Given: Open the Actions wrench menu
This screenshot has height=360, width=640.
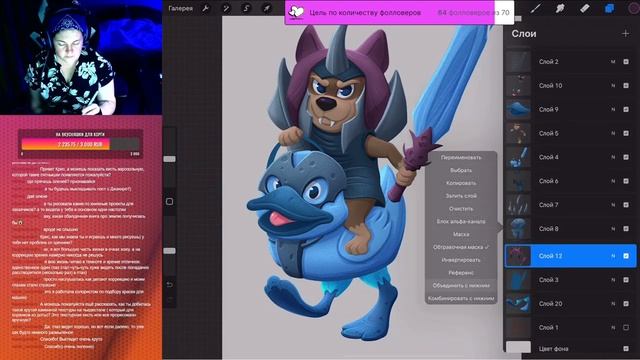Looking at the screenshot, I should tap(206, 8).
